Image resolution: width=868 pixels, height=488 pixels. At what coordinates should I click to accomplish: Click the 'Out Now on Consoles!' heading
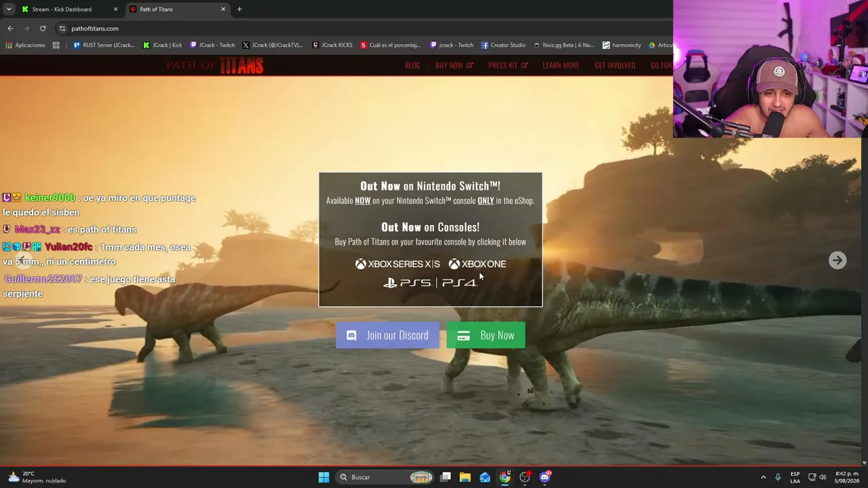(x=431, y=227)
